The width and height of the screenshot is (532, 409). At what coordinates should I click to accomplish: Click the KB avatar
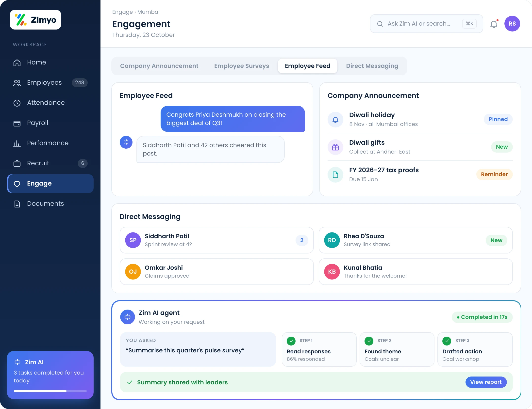click(x=332, y=272)
